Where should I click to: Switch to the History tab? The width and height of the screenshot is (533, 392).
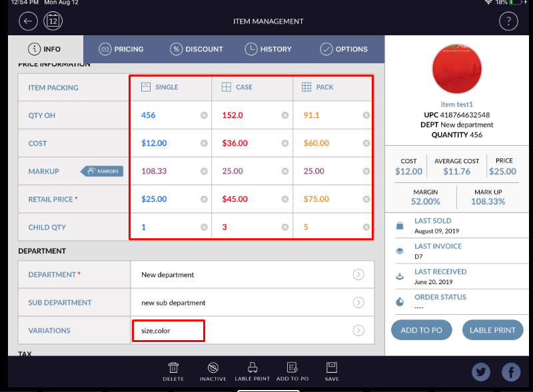(x=268, y=49)
